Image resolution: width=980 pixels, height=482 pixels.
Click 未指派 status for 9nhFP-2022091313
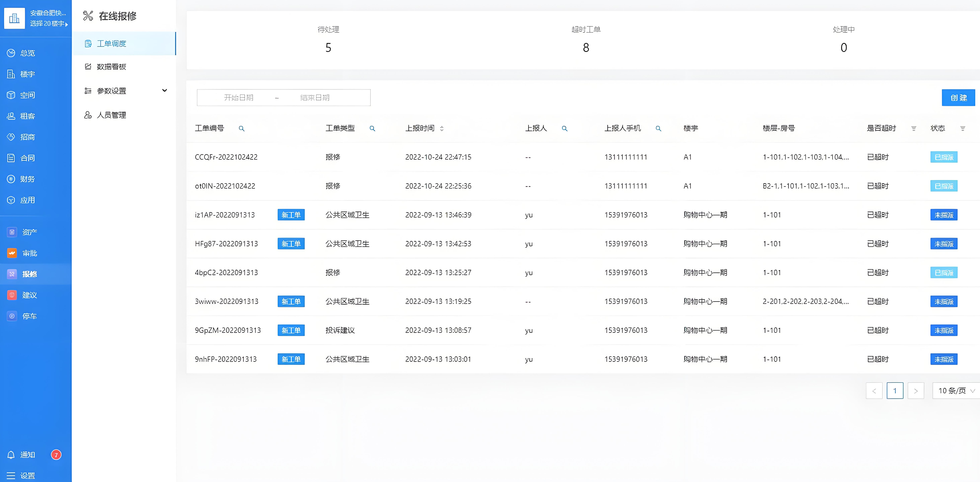944,359
